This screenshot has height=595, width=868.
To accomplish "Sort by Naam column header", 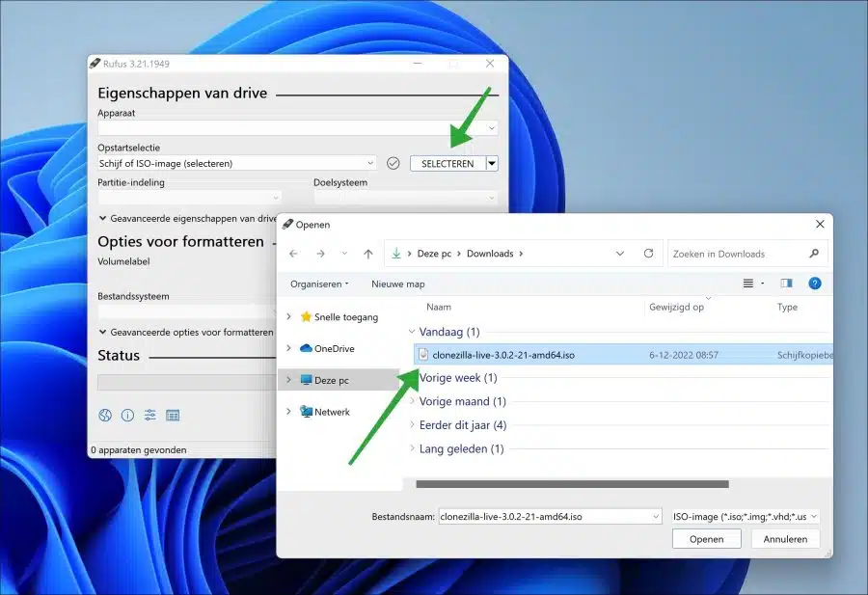I will (x=439, y=307).
